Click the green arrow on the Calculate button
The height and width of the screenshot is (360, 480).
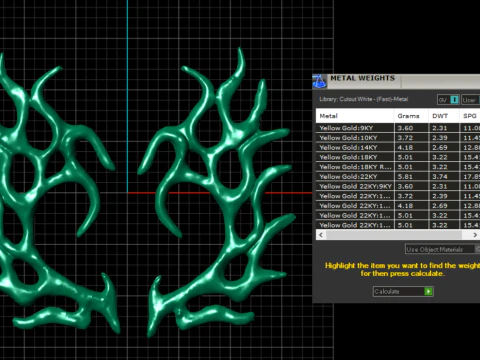coord(428,292)
